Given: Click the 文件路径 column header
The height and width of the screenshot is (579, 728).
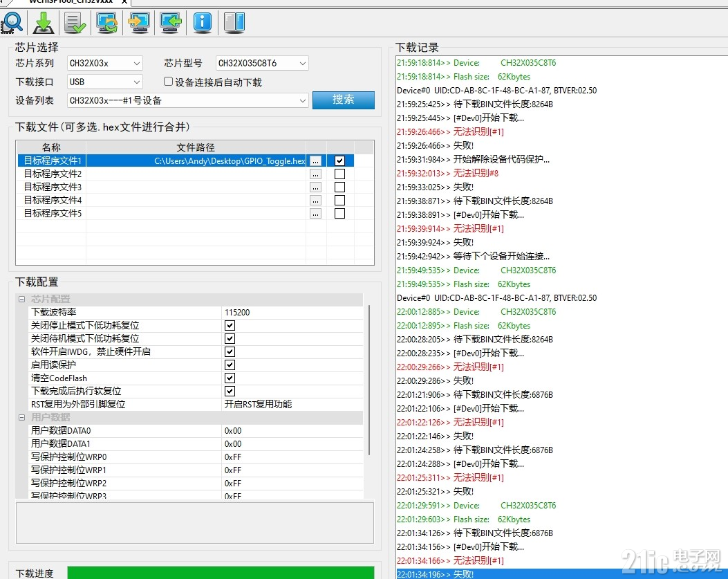Looking at the screenshot, I should pyautogui.click(x=196, y=147).
